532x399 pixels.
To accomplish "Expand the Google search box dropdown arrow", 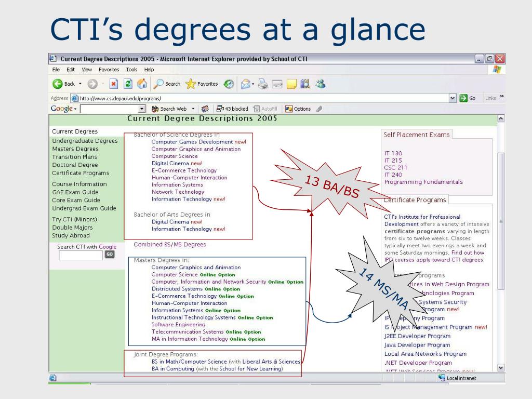I will pyautogui.click(x=142, y=109).
